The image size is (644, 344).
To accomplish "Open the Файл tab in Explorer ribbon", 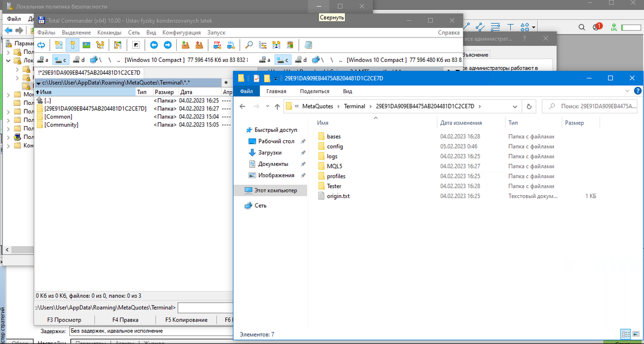I will click(247, 91).
